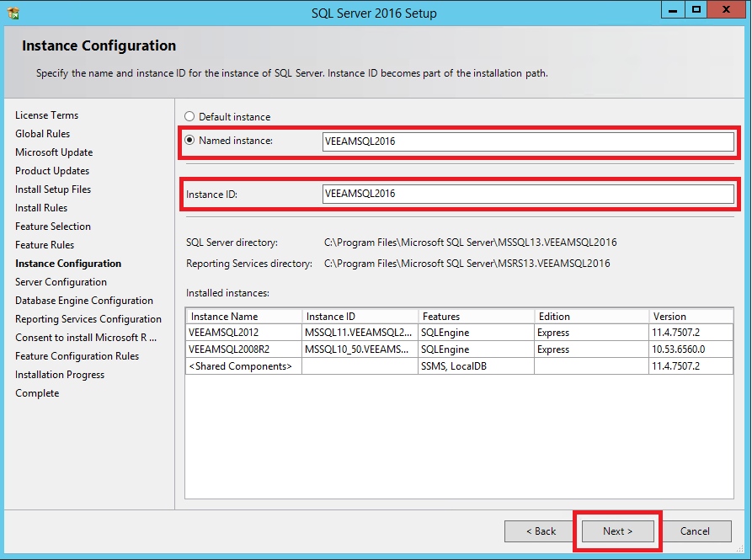
Task: Click the Edition column header
Action: pyautogui.click(x=592, y=317)
